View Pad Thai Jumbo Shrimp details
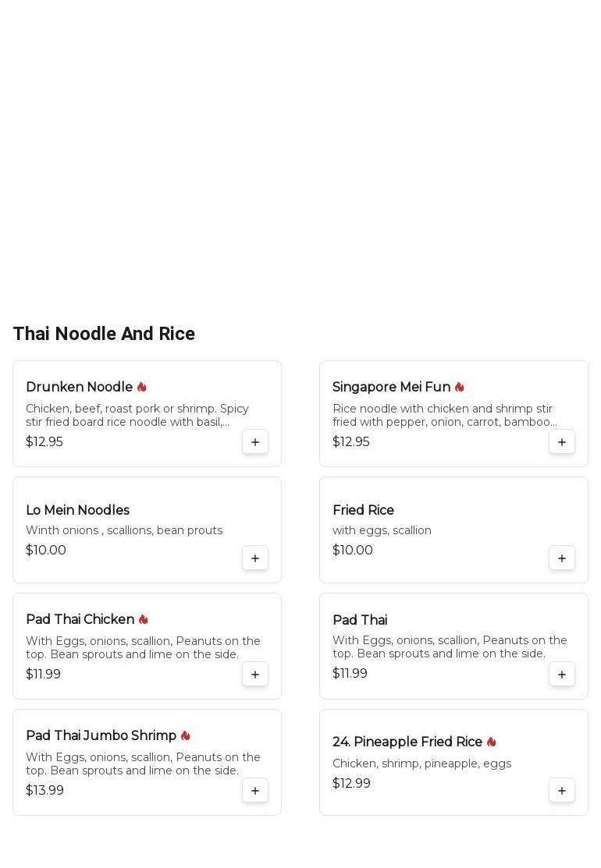 [x=101, y=735]
